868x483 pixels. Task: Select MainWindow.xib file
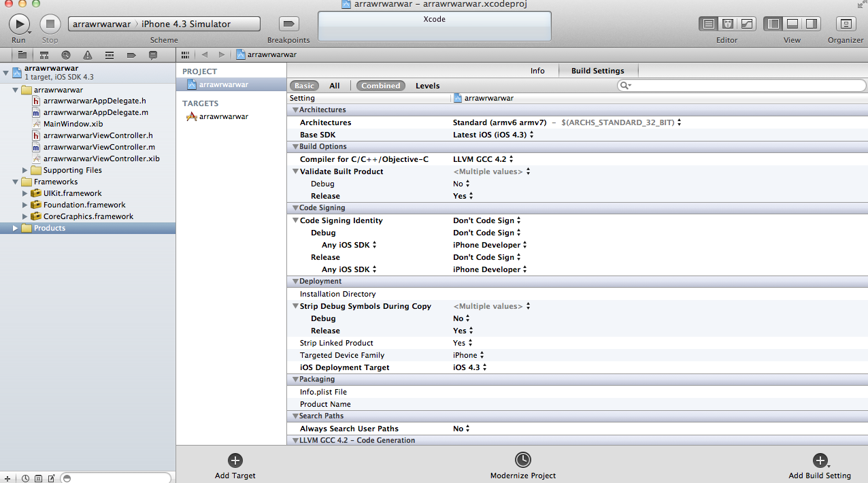68,124
